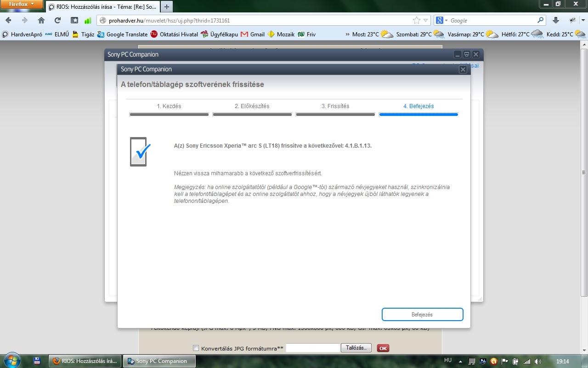Open the Gmail bookmark

pyautogui.click(x=253, y=34)
